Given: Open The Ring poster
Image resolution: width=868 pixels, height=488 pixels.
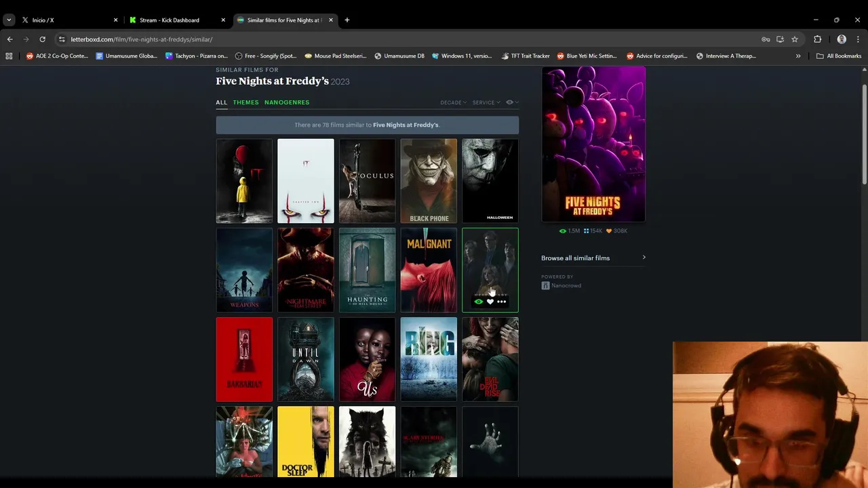Looking at the screenshot, I should [x=429, y=359].
